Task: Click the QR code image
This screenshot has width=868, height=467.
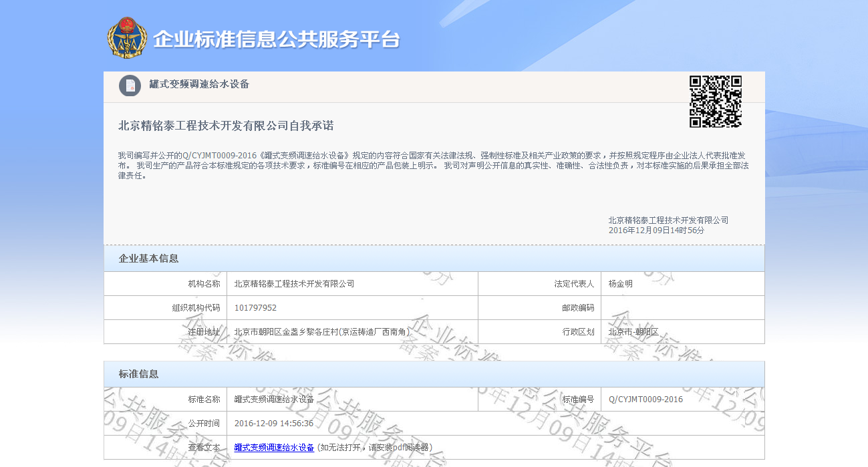Action: coord(716,101)
